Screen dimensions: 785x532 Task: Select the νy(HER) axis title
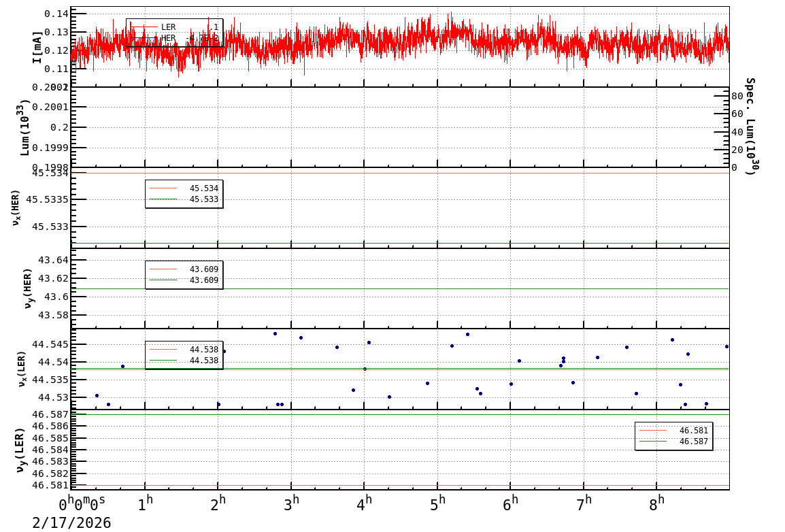coord(27,288)
